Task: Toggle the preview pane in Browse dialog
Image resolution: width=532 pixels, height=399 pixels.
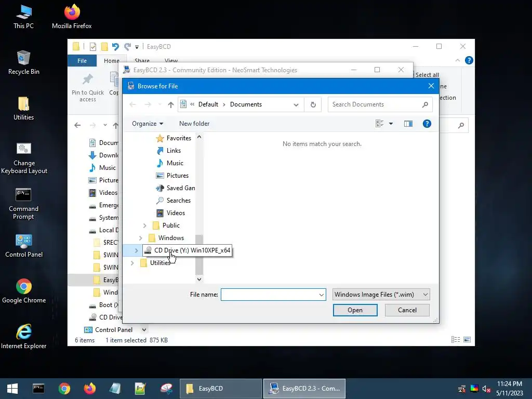Action: [x=408, y=124]
